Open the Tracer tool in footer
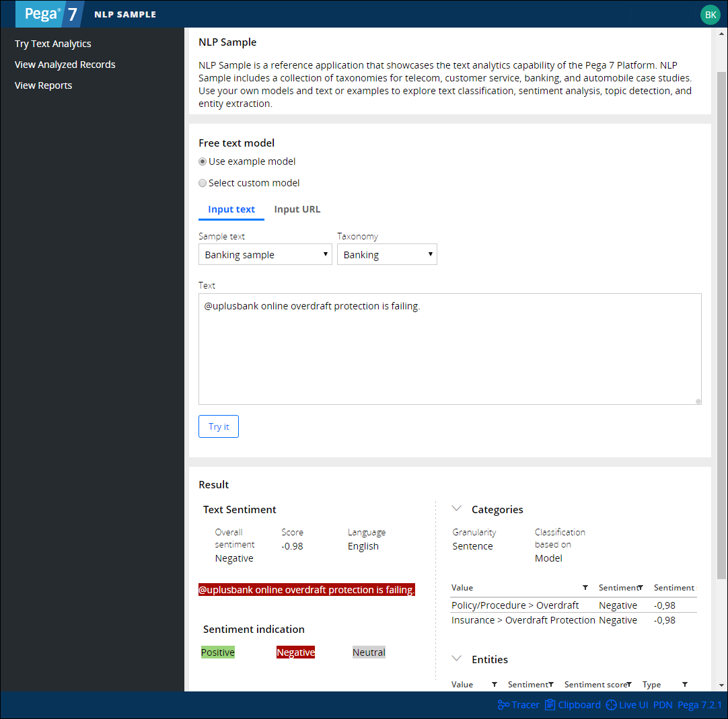Image resolution: width=728 pixels, height=719 pixels. tap(518, 705)
